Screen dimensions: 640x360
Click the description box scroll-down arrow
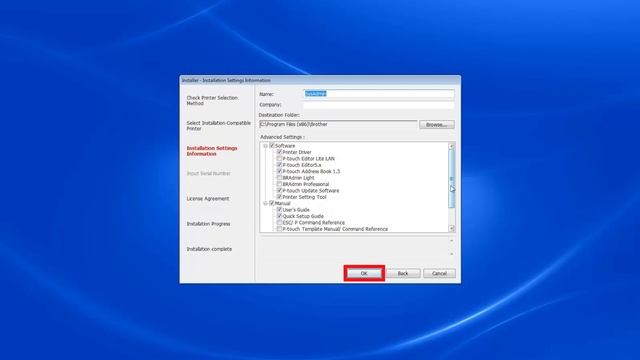coord(451,254)
